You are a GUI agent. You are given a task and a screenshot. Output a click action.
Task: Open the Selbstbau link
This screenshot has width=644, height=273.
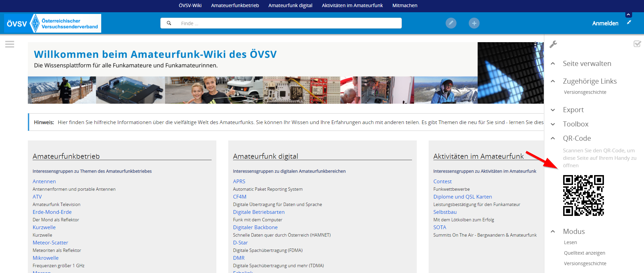click(445, 212)
